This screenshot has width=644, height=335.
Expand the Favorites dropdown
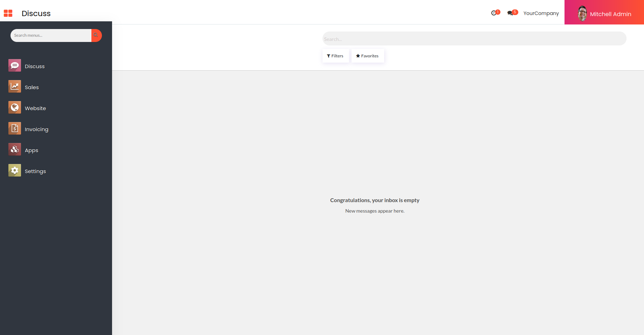[368, 56]
